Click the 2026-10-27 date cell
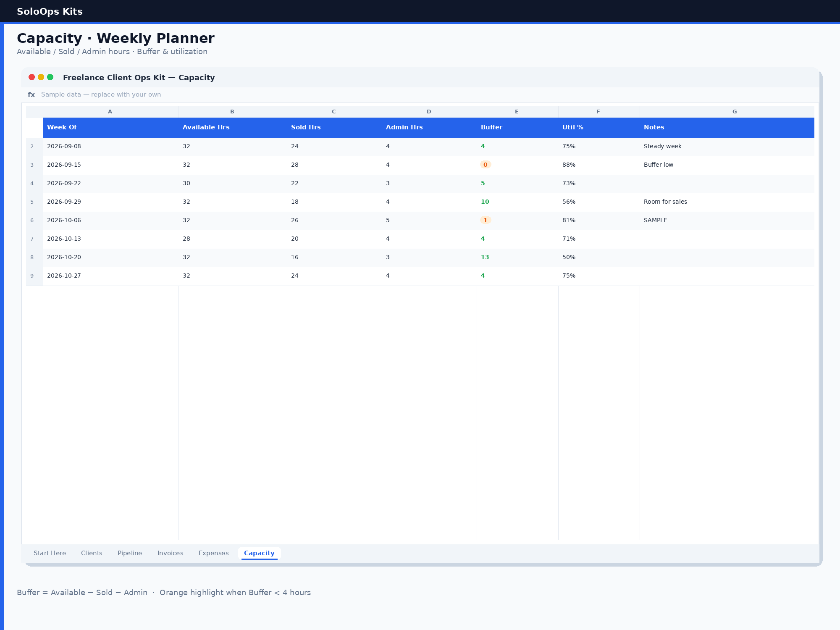The width and height of the screenshot is (840, 630). tap(110, 276)
